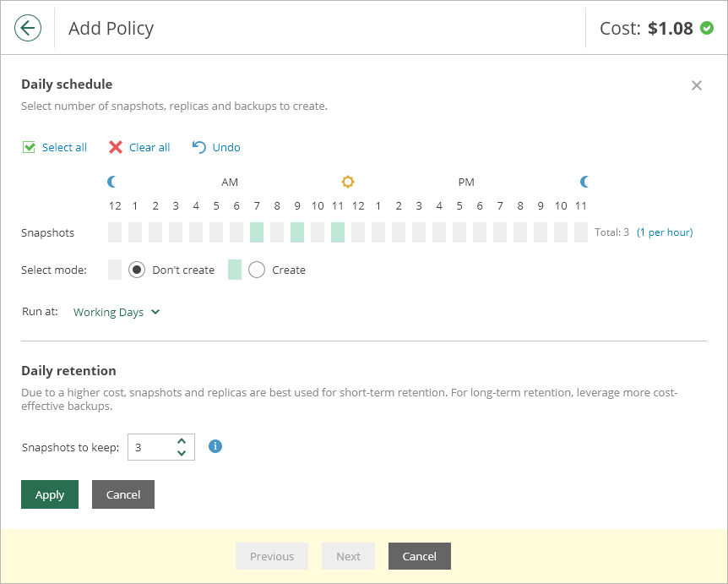This screenshot has width=728, height=584.
Task: Decrease Snapshots to keep with down arrow
Action: tap(182, 453)
